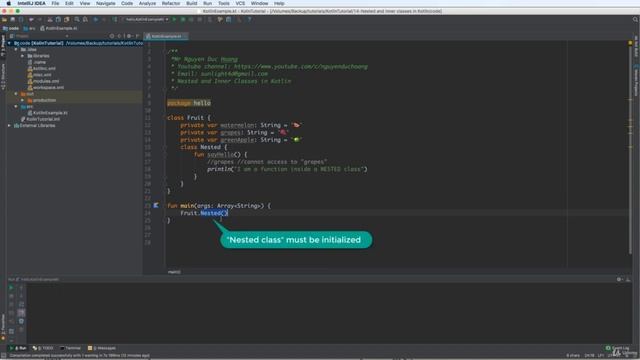Viewport: 640px width, 360px height.
Task: Open the Analyze menu
Action: [147, 3]
